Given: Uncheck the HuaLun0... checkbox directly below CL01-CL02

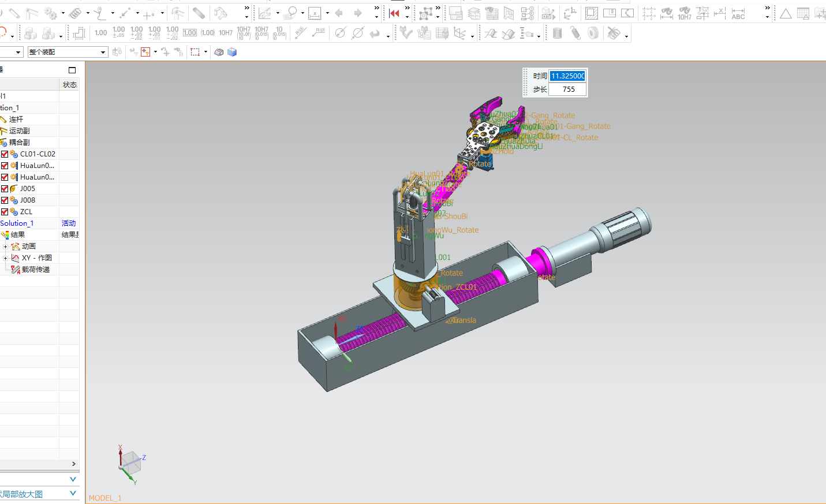Looking at the screenshot, I should pos(5,166).
